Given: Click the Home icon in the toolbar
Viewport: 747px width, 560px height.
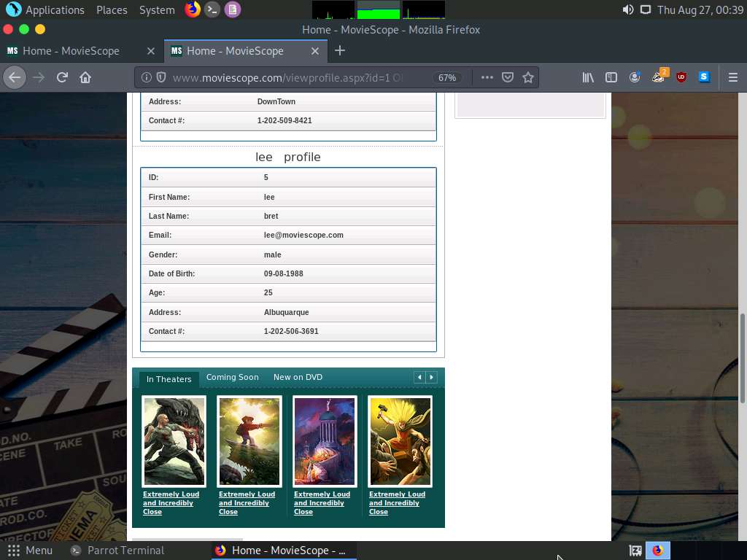Looking at the screenshot, I should tap(85, 77).
